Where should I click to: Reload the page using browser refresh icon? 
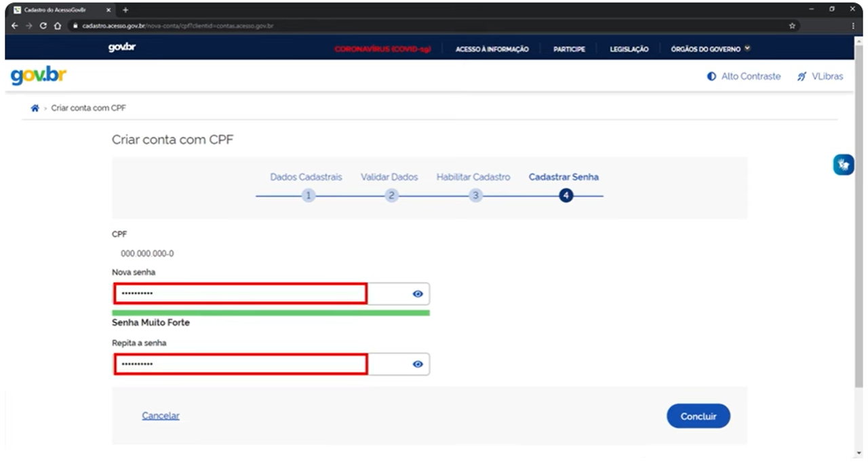43,26
